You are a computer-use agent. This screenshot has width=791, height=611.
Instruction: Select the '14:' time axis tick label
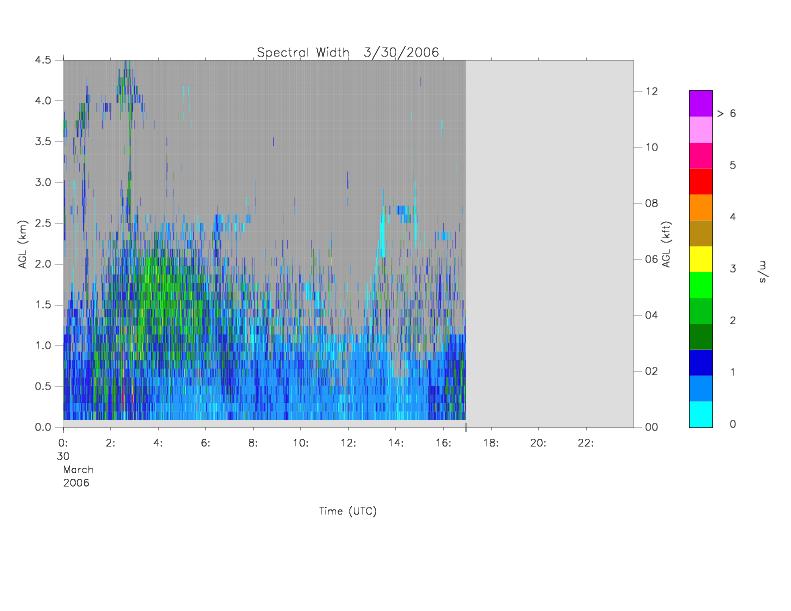pos(396,443)
